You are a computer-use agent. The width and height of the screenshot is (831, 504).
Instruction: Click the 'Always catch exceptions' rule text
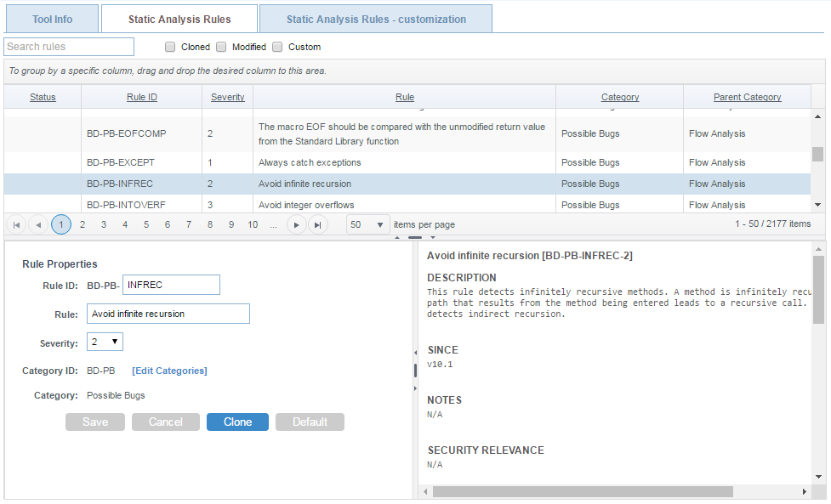(x=310, y=162)
